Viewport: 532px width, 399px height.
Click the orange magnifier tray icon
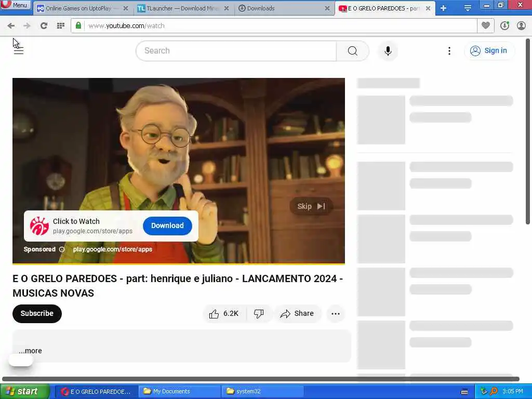point(494,392)
